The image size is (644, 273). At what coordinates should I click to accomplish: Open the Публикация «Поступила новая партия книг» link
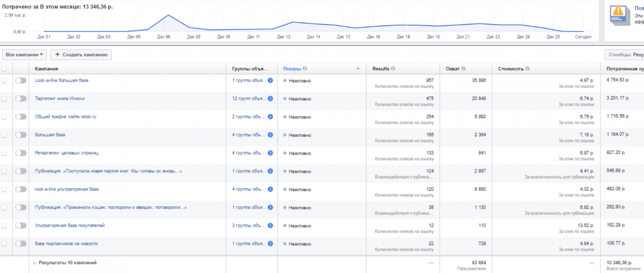(108, 171)
